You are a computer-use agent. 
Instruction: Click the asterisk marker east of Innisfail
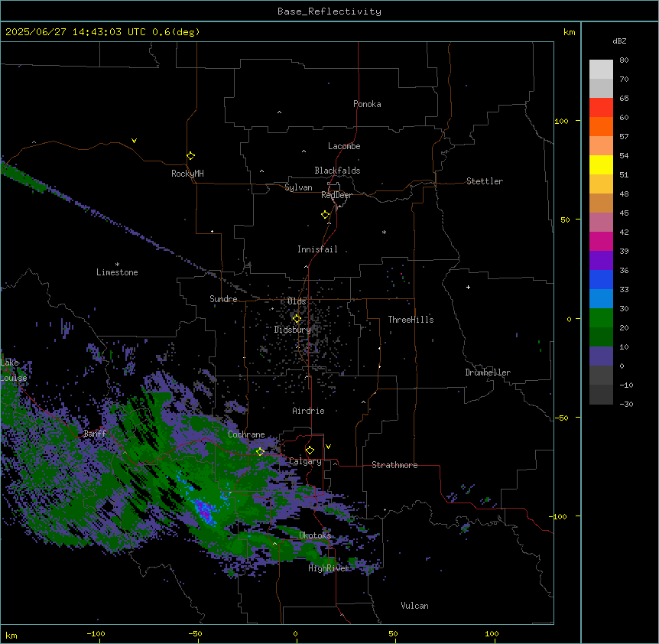coord(384,232)
